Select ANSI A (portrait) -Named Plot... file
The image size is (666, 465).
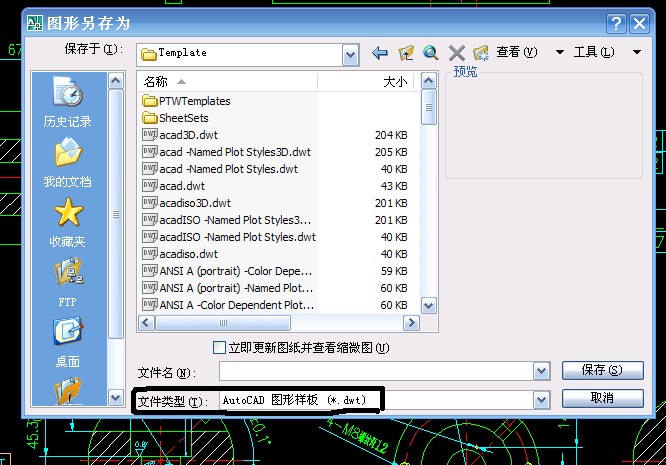pos(227,288)
